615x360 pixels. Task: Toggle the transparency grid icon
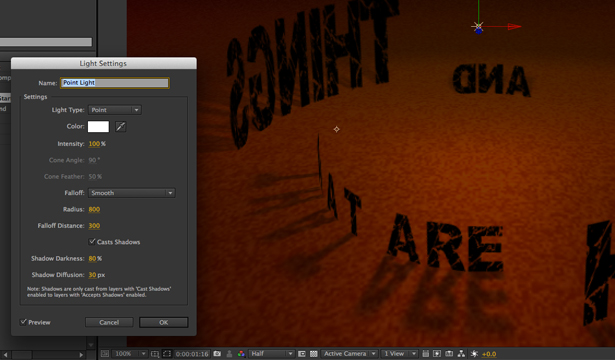click(x=313, y=354)
